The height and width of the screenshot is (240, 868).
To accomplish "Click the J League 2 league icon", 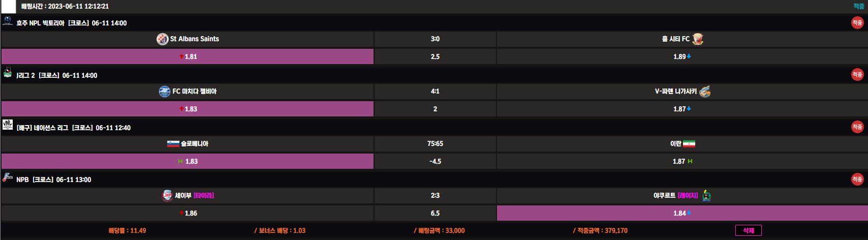I will (x=7, y=73).
